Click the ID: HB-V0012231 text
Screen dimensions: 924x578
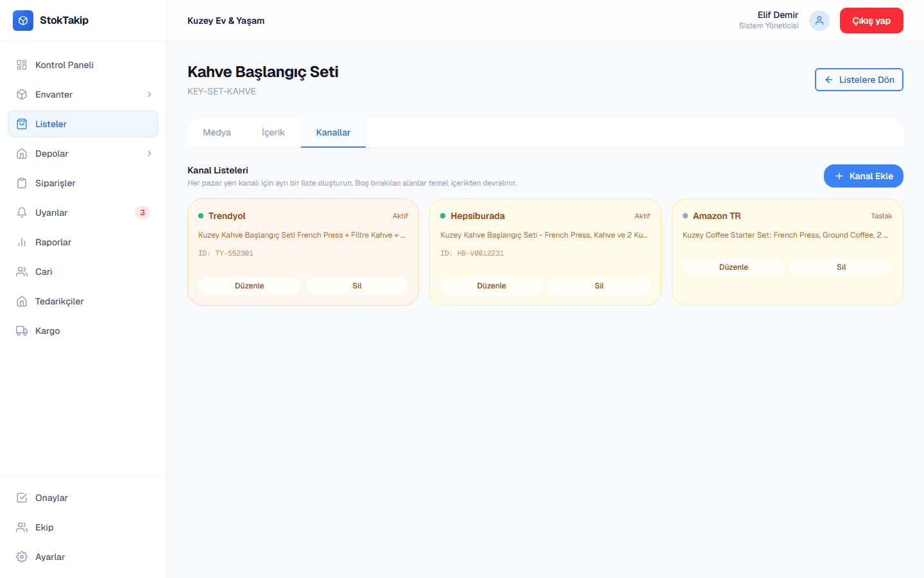[x=472, y=253]
